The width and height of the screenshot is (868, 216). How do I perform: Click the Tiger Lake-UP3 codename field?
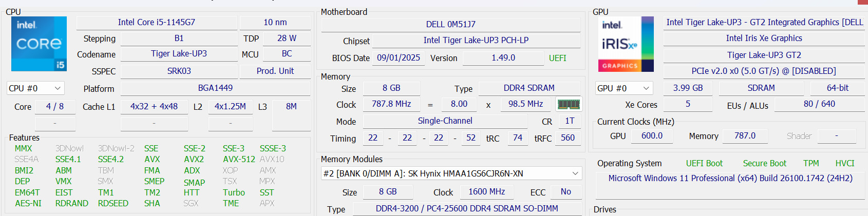(179, 54)
